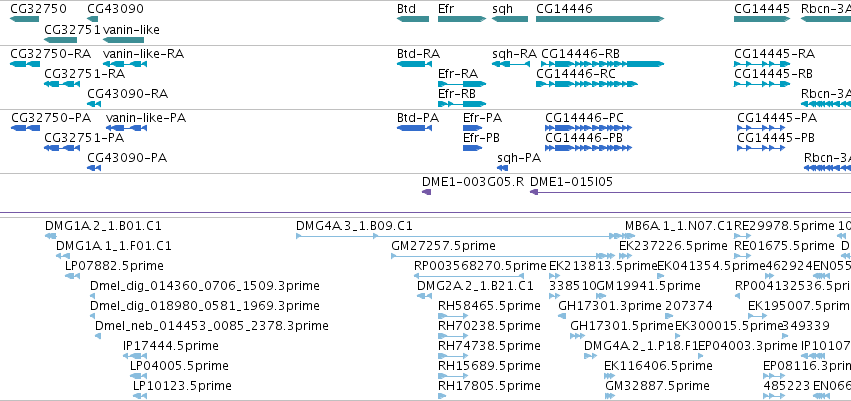This screenshot has width=851, height=401.
Task: Click the GM27257.5prime EST label
Action: pyautogui.click(x=443, y=246)
